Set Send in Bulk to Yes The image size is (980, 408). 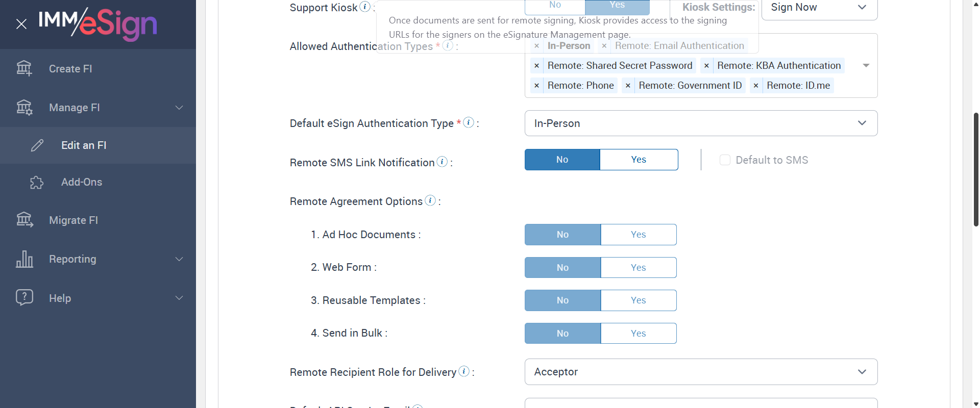point(638,334)
